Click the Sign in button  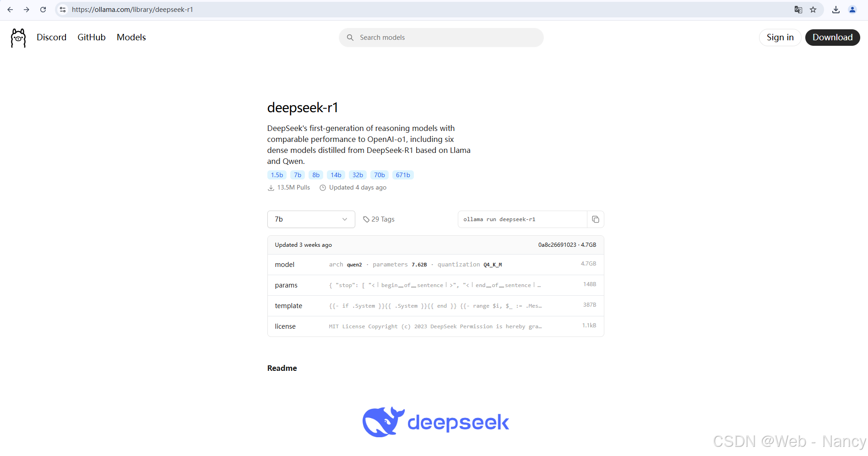pos(780,38)
